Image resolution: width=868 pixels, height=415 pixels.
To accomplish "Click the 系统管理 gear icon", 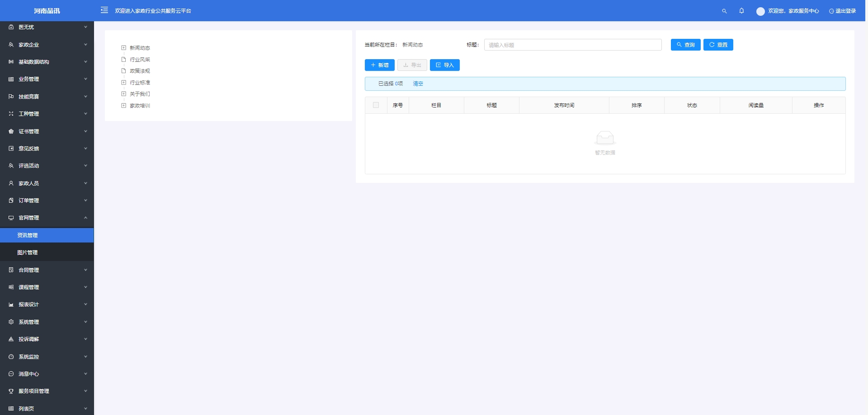I will click(x=11, y=322).
